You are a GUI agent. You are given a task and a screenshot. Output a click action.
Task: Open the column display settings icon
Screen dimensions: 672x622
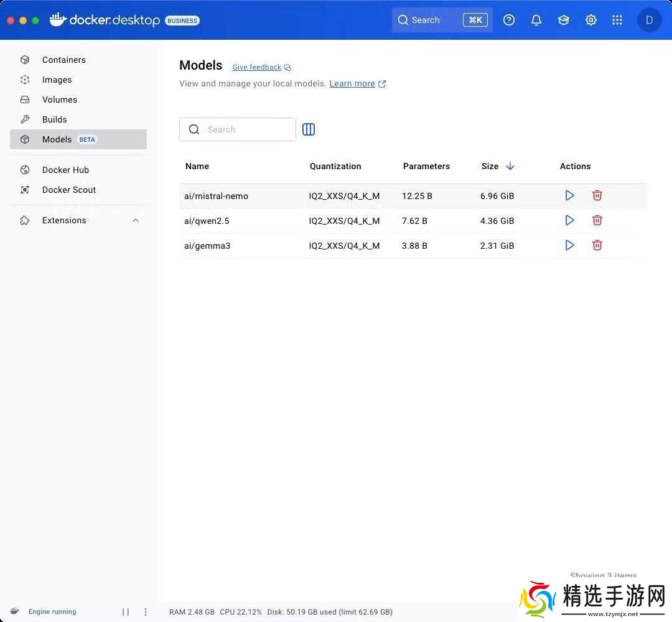point(309,129)
